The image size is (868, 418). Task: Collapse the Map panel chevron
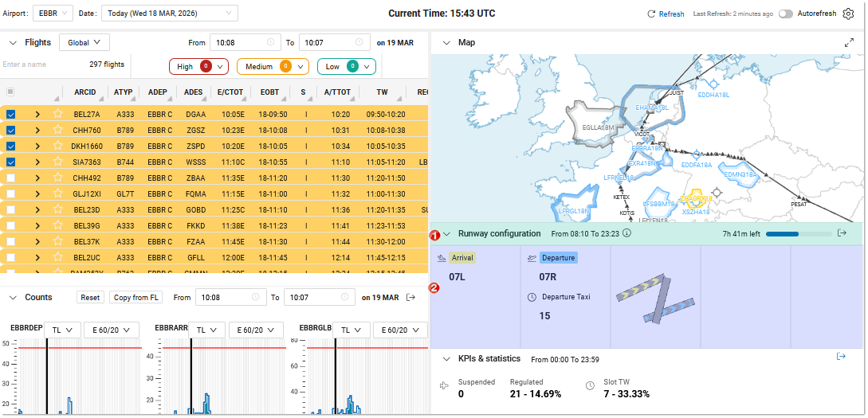point(446,42)
